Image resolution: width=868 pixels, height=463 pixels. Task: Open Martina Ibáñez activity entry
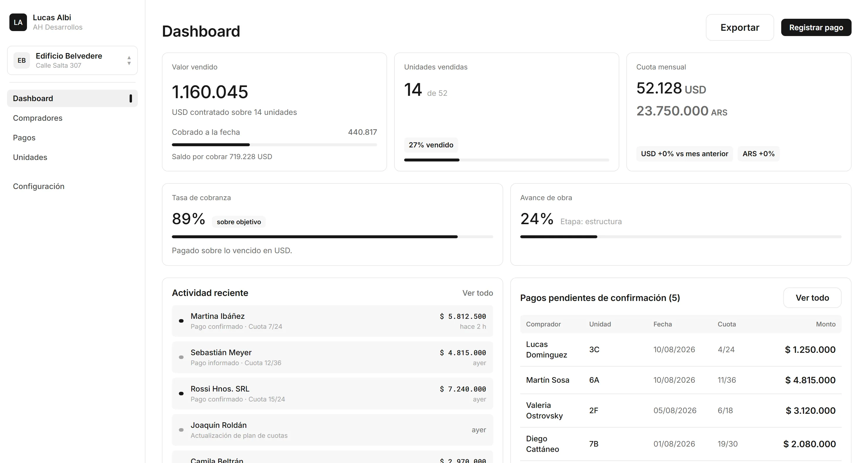tap(332, 321)
